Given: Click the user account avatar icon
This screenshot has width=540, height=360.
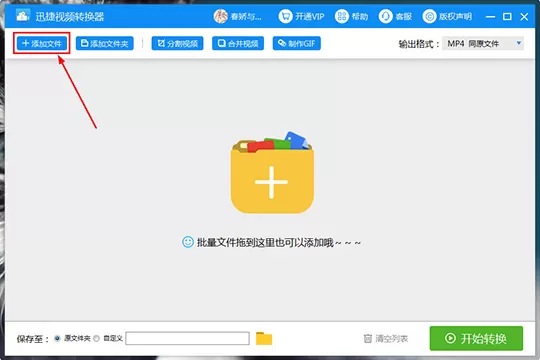Looking at the screenshot, I should (220, 16).
